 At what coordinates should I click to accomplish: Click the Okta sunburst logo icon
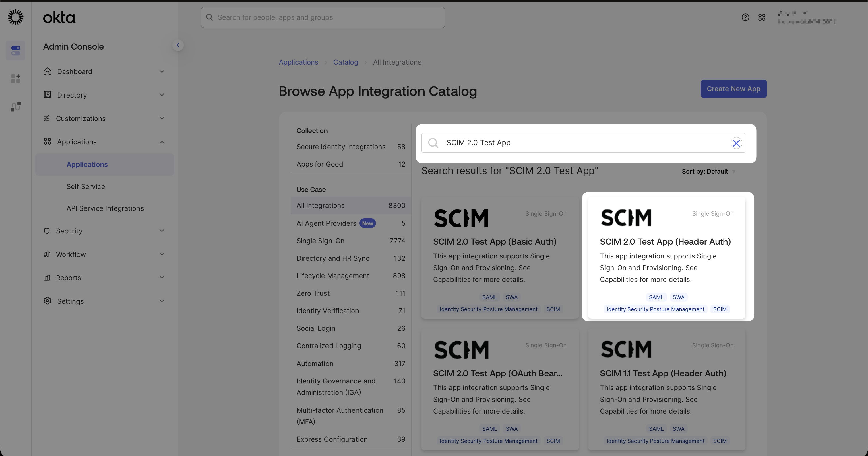tap(15, 17)
